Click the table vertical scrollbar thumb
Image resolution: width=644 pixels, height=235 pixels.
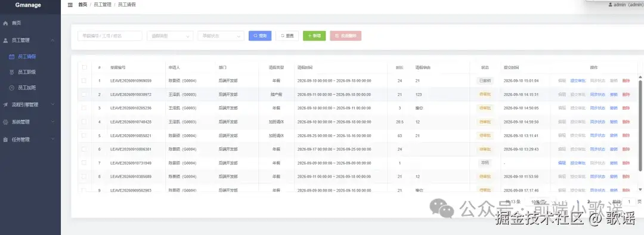tap(640, 125)
